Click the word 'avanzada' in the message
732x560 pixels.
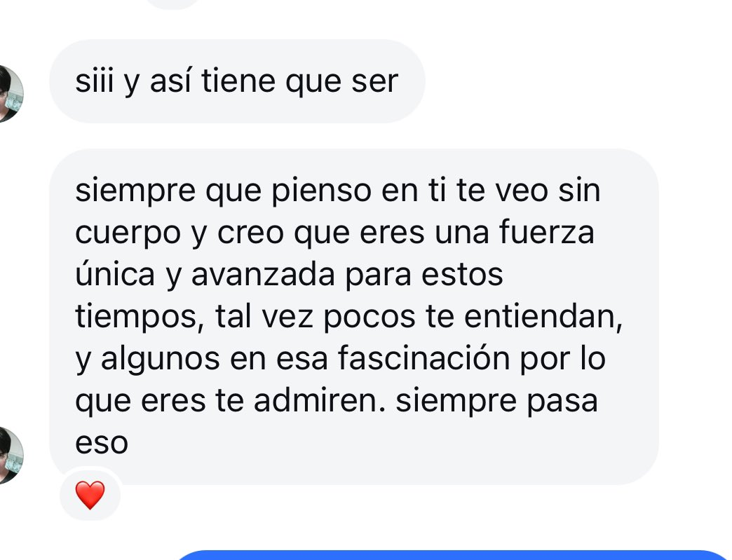263,275
